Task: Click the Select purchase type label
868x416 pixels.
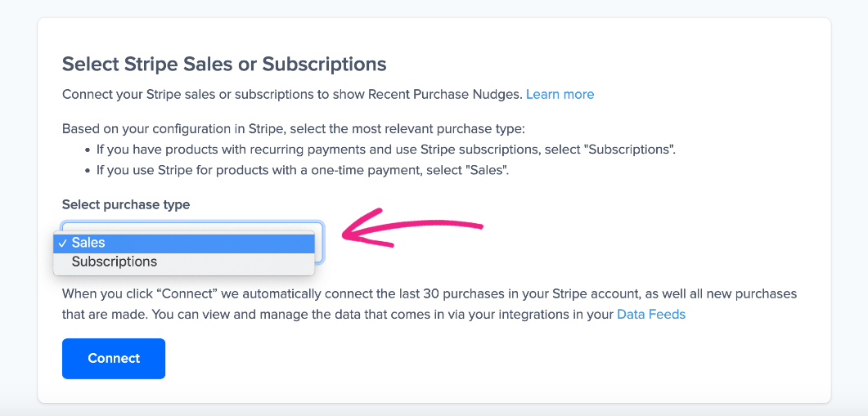Action: click(126, 204)
